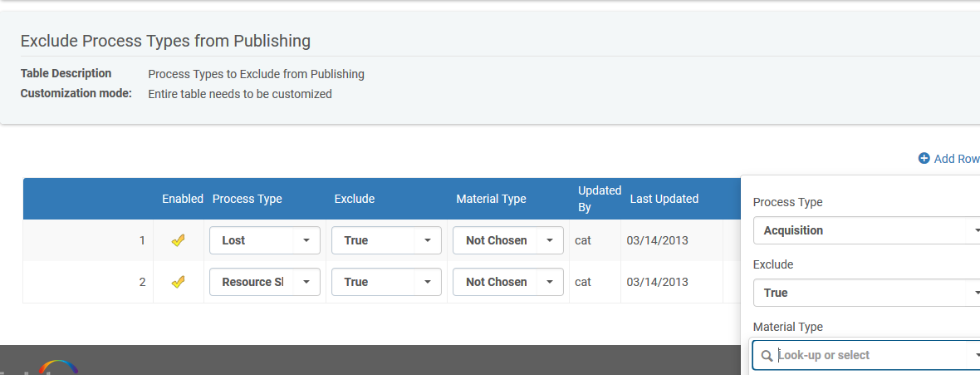Open the Exclude dropdown in Add Row panel

[866, 293]
